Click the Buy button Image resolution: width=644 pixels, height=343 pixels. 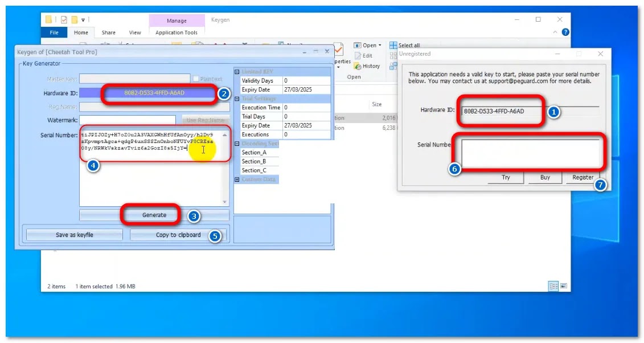pyautogui.click(x=545, y=177)
